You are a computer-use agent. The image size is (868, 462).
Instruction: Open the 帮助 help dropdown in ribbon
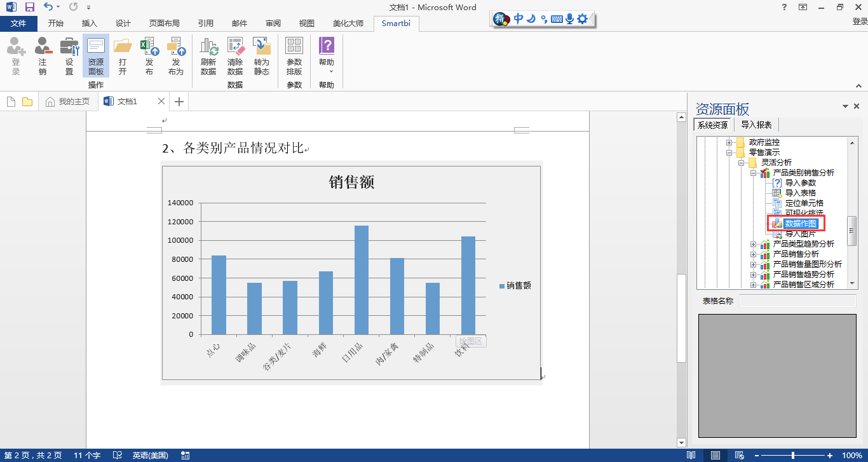coord(327,56)
